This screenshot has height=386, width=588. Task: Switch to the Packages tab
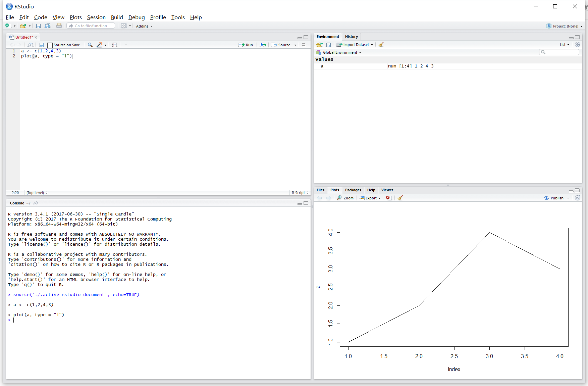click(x=353, y=190)
